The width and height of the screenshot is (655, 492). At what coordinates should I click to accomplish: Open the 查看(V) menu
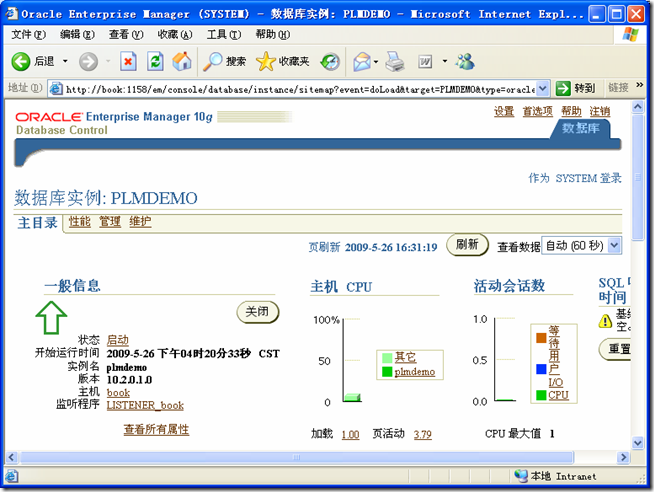click(x=126, y=34)
